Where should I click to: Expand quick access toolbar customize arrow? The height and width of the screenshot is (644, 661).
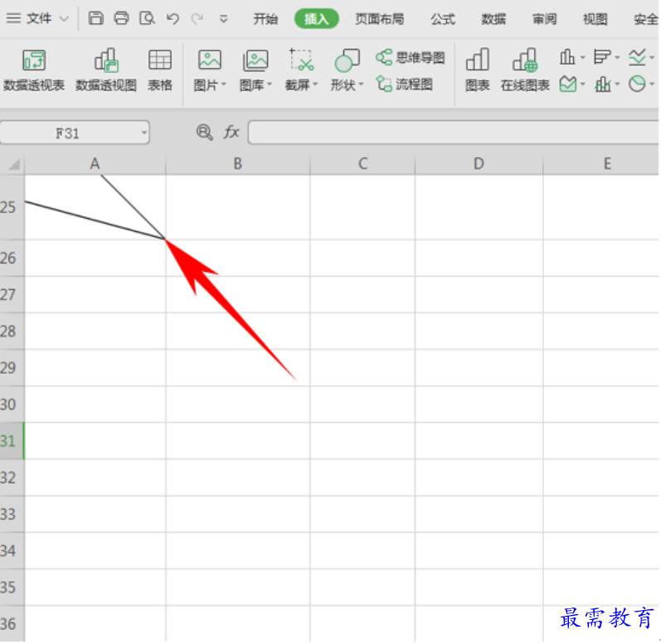pos(223,19)
